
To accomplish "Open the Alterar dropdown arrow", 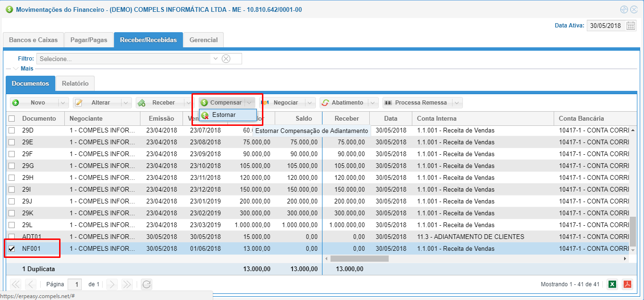I will click(x=126, y=103).
